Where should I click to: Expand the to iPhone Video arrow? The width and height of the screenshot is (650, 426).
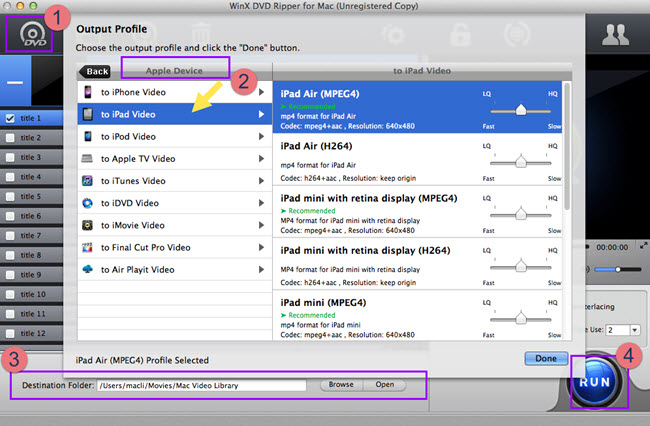(x=261, y=92)
